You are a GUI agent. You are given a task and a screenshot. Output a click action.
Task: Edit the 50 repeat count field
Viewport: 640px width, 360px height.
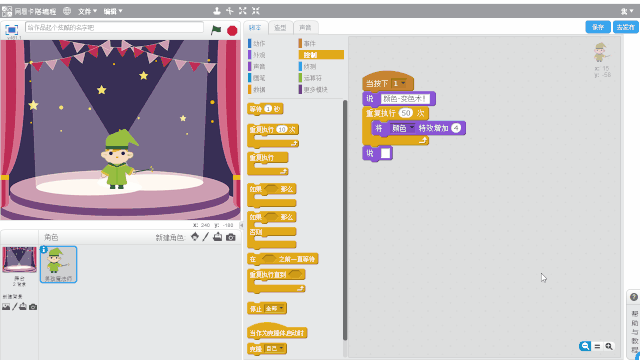(406, 113)
